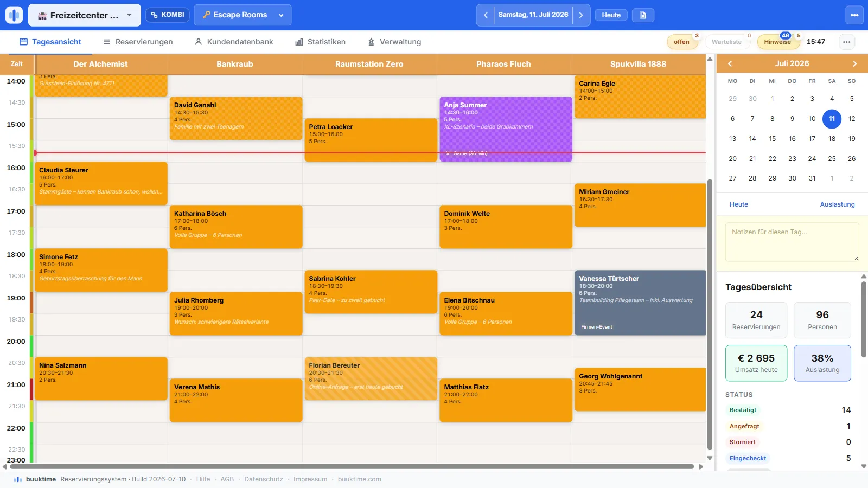Select July 18 in mini calendar
Viewport: 868px width, 488px height.
[832, 139]
